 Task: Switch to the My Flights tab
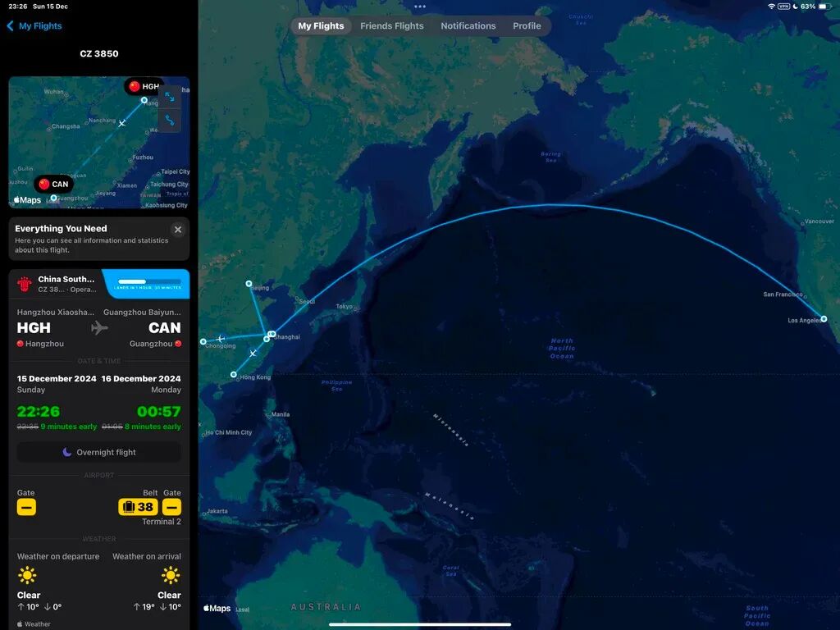(321, 25)
